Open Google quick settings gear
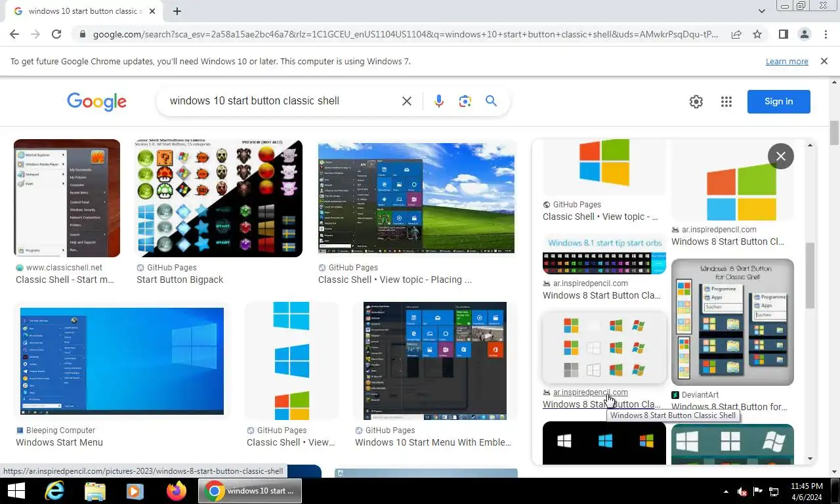This screenshot has height=504, width=840. pos(696,101)
